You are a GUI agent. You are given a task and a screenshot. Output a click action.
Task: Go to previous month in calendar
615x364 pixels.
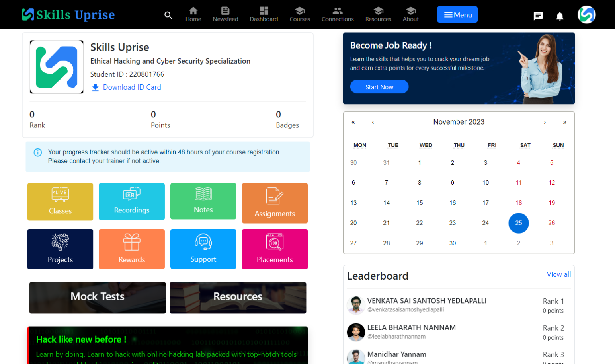373,122
